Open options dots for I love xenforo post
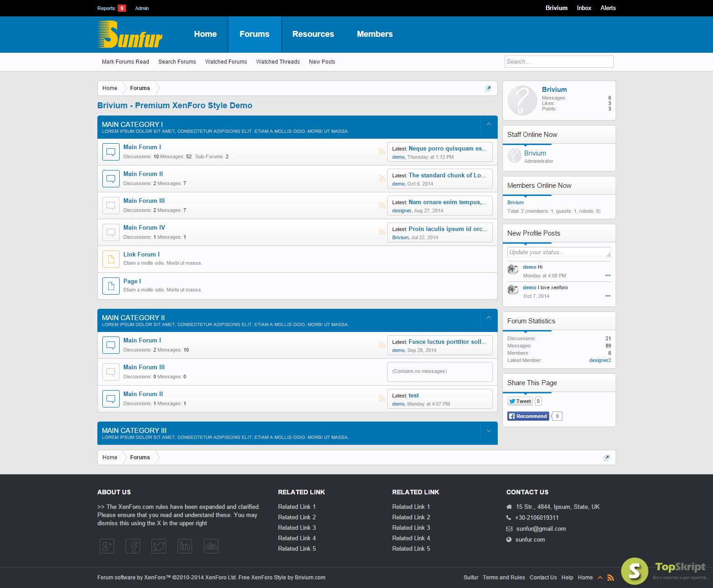The image size is (713, 588). point(608,296)
